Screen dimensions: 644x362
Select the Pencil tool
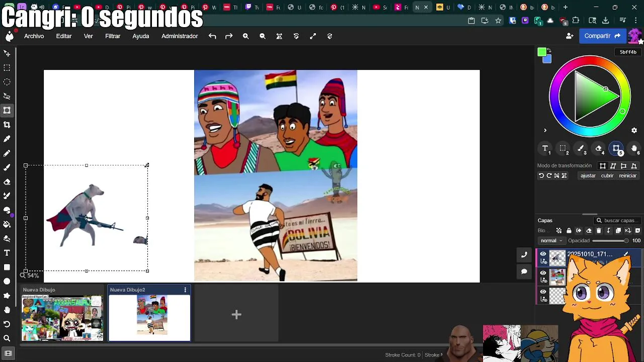7,153
